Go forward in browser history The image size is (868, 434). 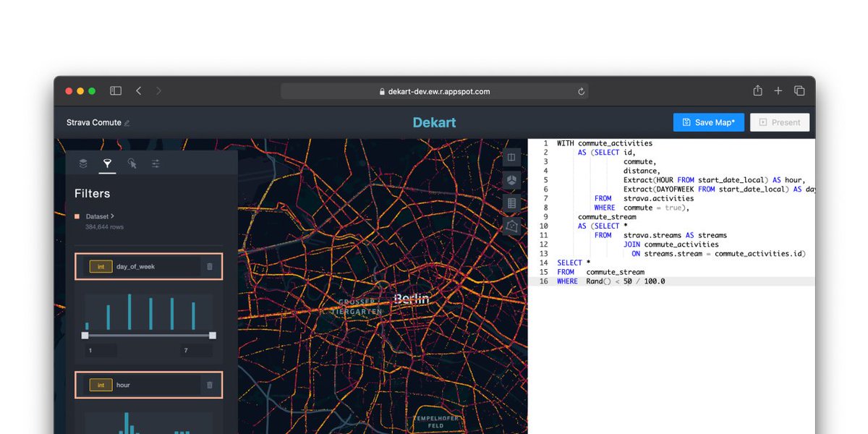(x=159, y=91)
